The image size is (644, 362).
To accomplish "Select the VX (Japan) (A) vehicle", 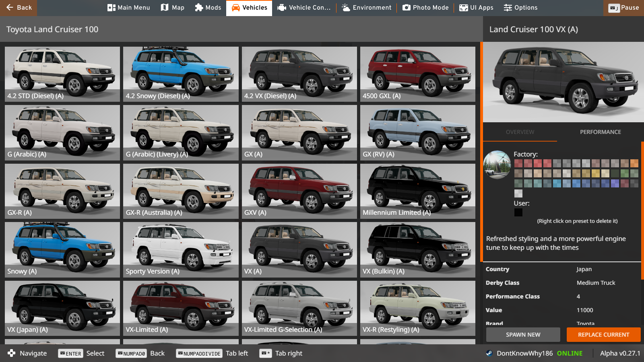I will pyautogui.click(x=62, y=308).
